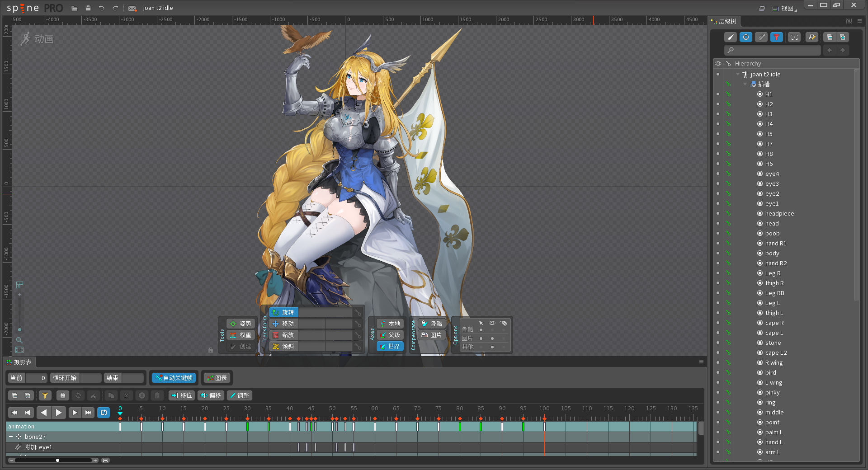The image size is (868, 470).
Task: Toggle 图片 image compensation
Action: tap(432, 335)
